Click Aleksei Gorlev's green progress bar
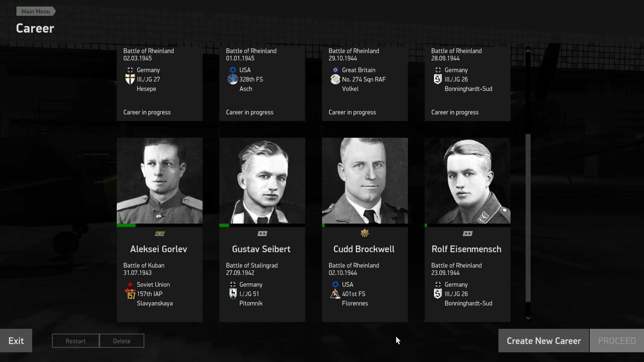 pyautogui.click(x=126, y=225)
